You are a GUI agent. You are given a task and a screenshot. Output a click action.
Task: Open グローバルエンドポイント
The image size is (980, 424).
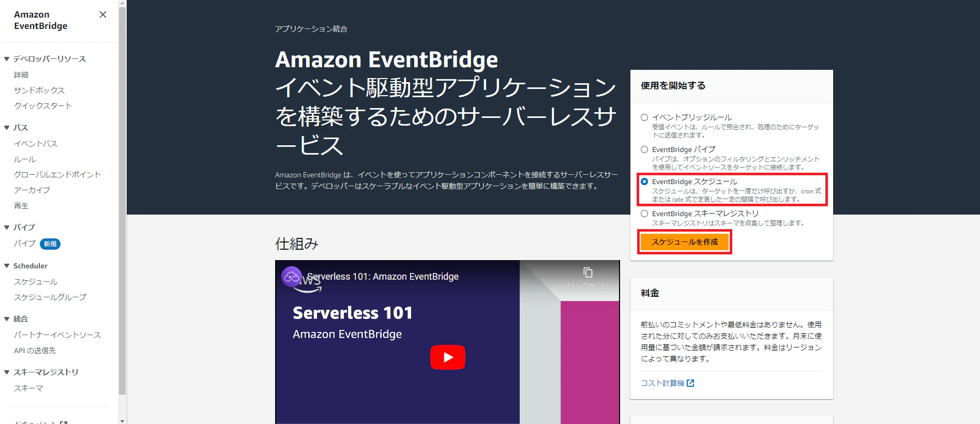[57, 175]
